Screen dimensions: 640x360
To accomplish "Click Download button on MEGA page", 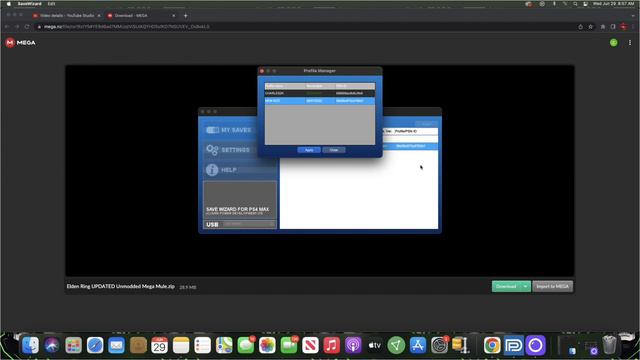I will tap(506, 287).
